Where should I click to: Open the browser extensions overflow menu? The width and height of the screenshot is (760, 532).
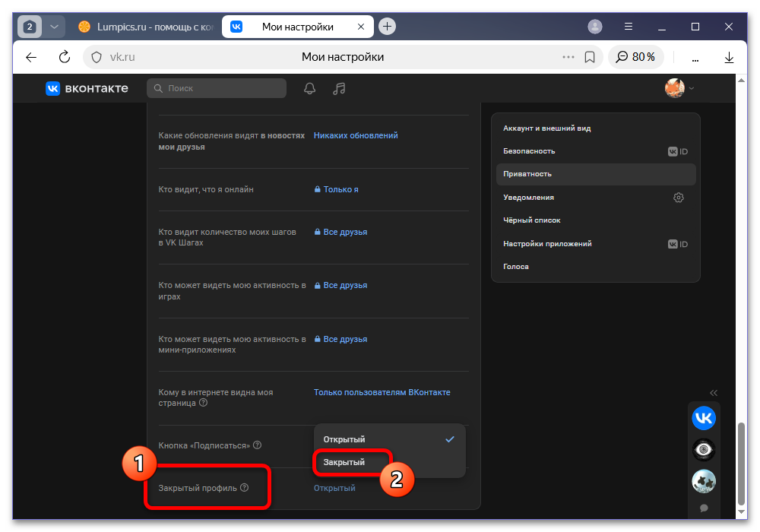click(x=695, y=59)
